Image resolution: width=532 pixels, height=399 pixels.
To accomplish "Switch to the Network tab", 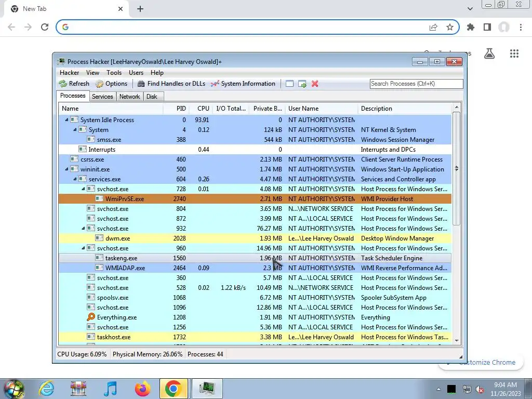I will [x=129, y=97].
